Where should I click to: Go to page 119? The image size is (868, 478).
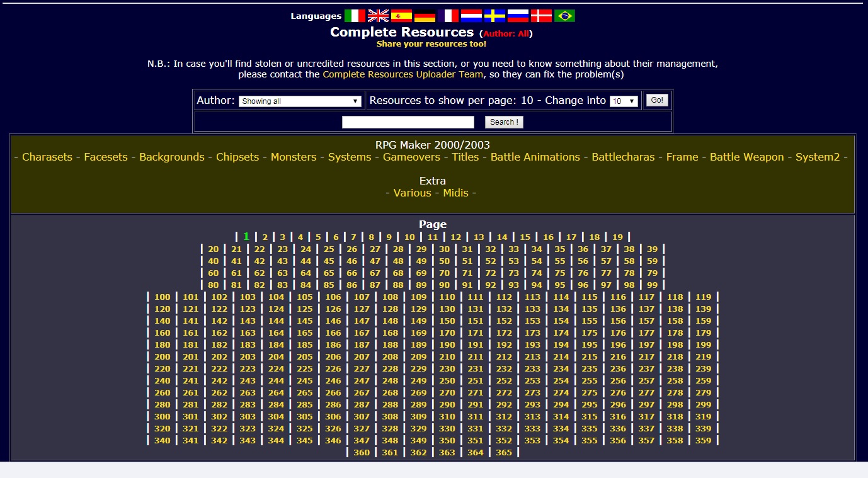click(704, 297)
